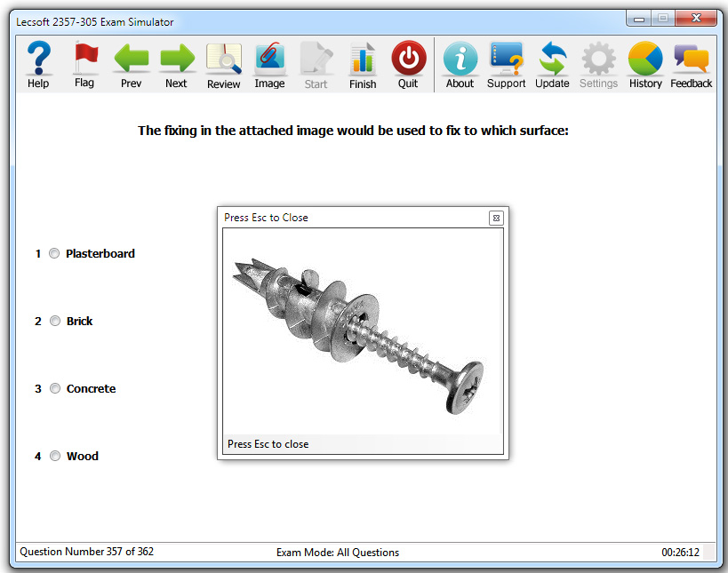
Task: Click the question text about fixing surface
Action: 353,131
